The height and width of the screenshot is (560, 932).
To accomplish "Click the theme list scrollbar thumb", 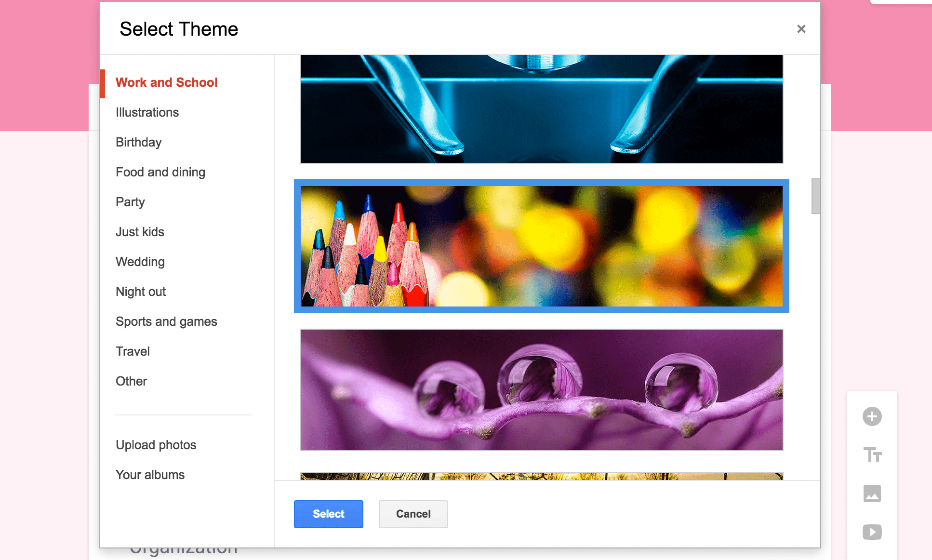I will (815, 196).
